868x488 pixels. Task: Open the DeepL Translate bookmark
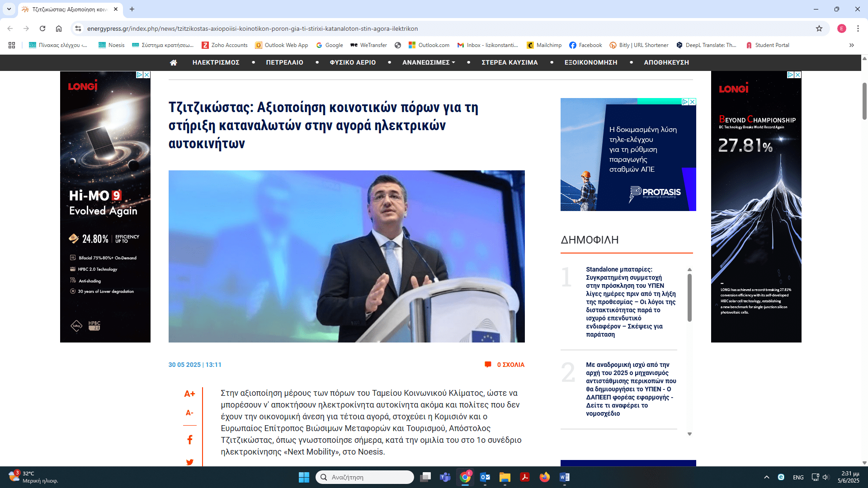pyautogui.click(x=706, y=45)
